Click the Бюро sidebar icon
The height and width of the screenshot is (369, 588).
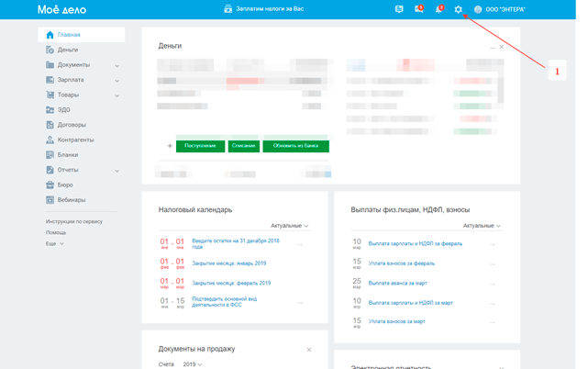50,184
